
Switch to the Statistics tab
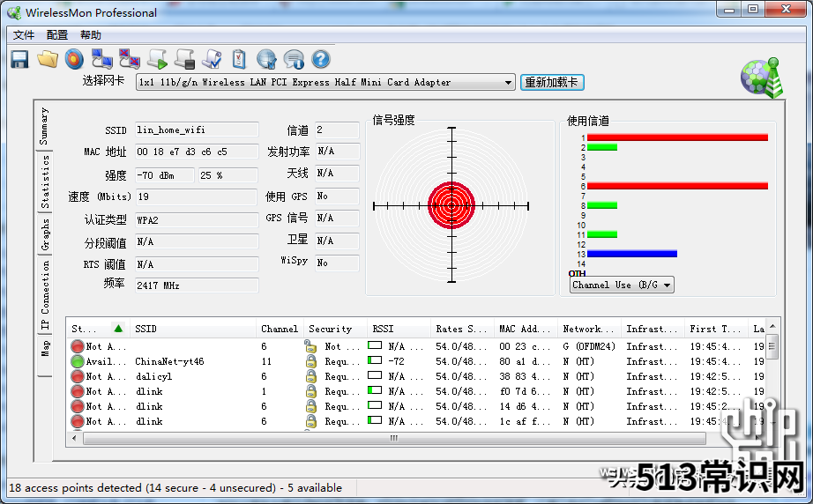tap(45, 182)
